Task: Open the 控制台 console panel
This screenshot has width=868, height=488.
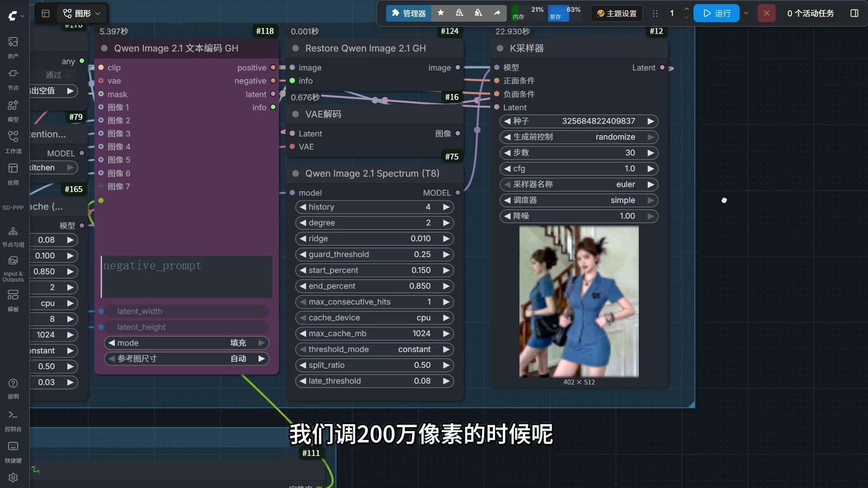Action: [x=13, y=421]
